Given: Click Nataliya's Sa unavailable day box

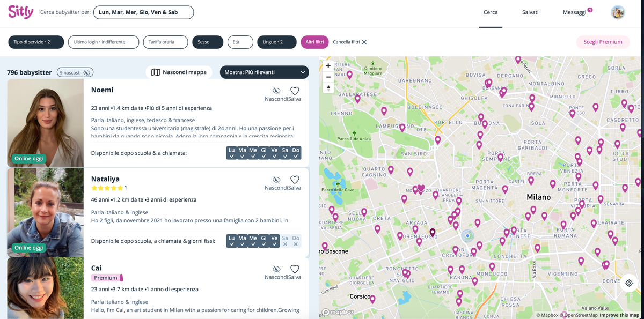Looking at the screenshot, I should click(x=285, y=241).
